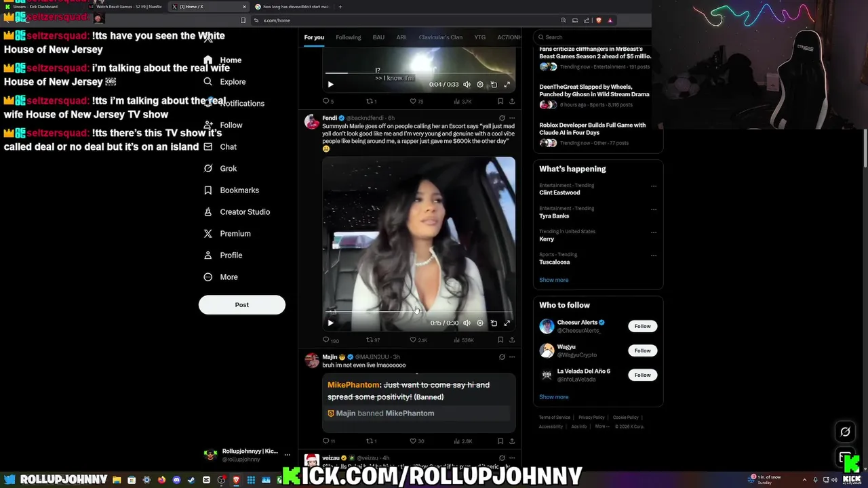Click Show more under Who to follow
This screenshot has height=488, width=868.
tap(553, 397)
